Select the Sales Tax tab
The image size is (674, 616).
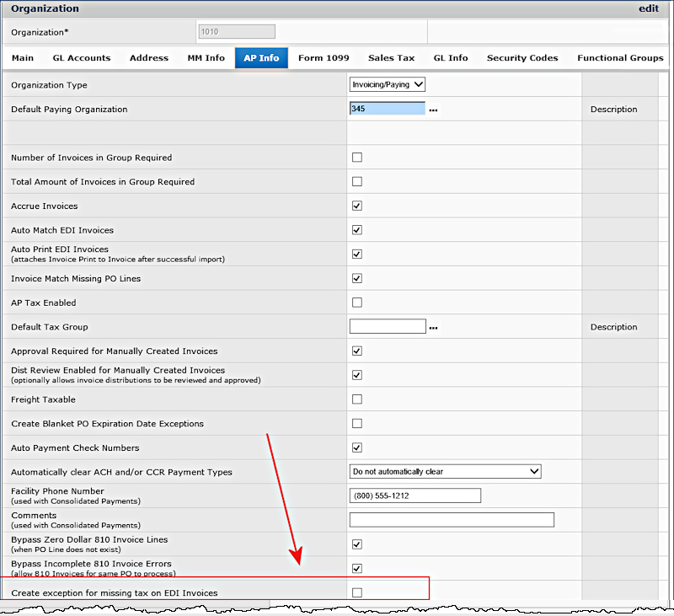pyautogui.click(x=391, y=58)
